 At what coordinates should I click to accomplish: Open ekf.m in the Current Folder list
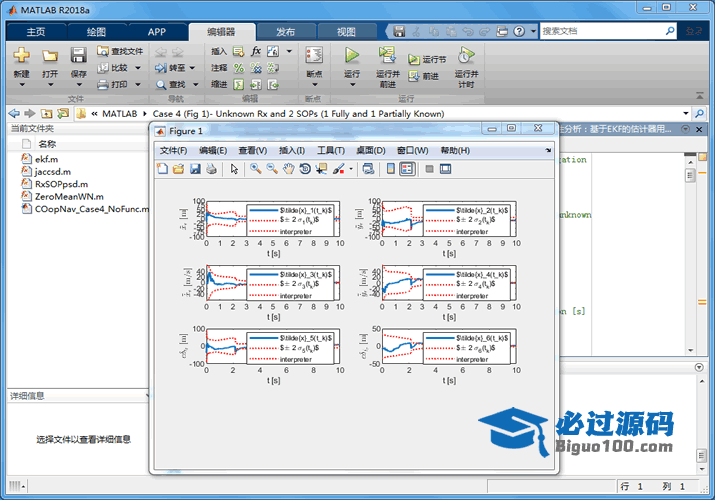46,159
